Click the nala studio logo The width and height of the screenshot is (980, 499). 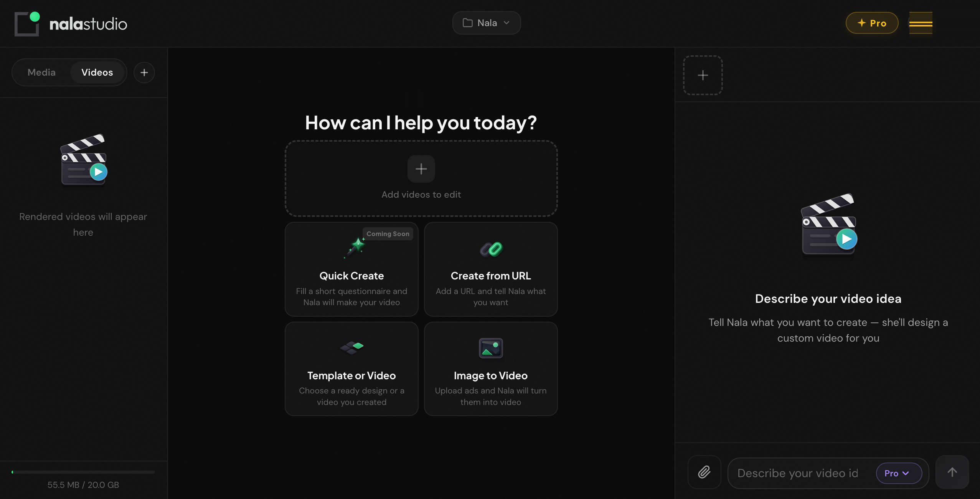tap(71, 23)
